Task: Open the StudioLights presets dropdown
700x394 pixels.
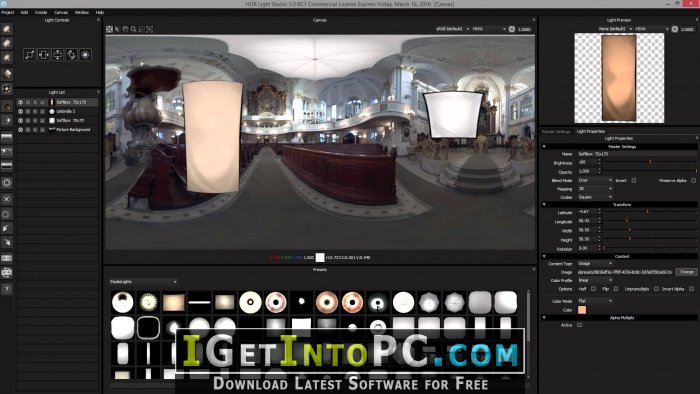Action: pyautogui.click(x=143, y=282)
